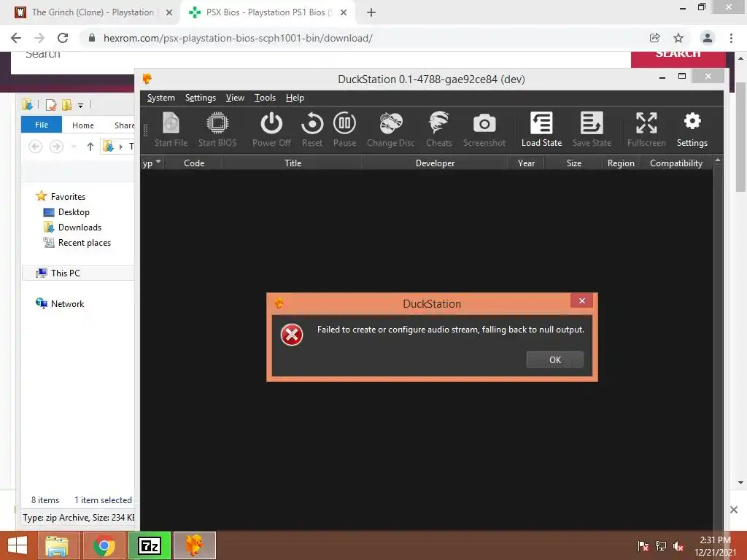Sort game list by Title column

click(293, 163)
